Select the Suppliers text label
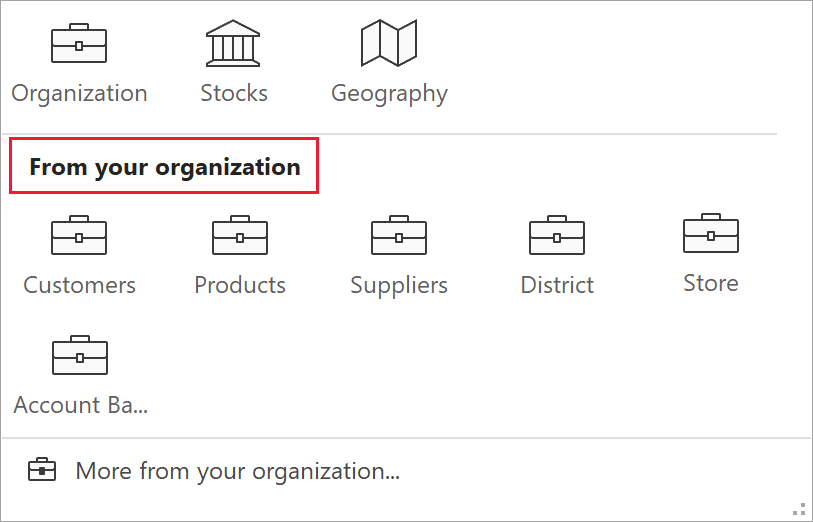Screen dimensions: 813x522 (399, 285)
